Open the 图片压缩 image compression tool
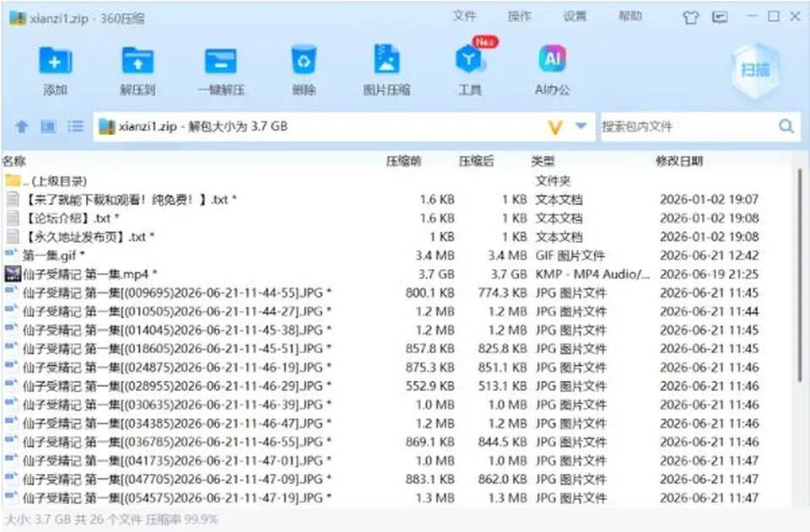810x532 pixels. tap(386, 59)
